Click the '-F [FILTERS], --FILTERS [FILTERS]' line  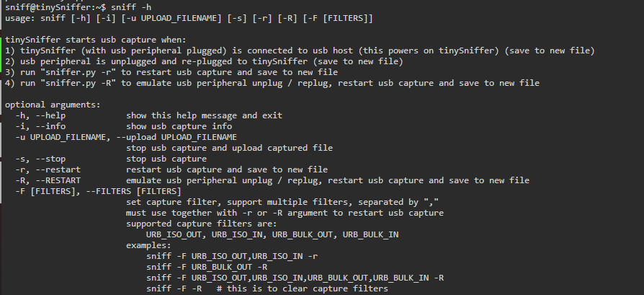pos(98,191)
